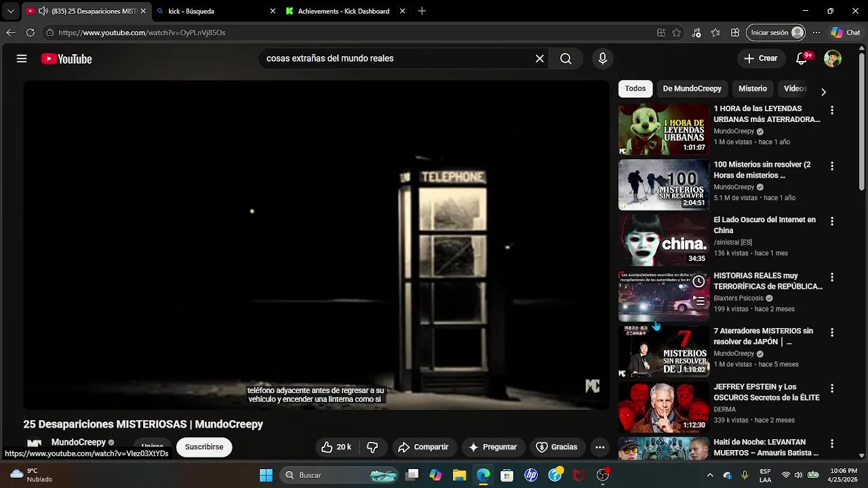868x488 pixels.
Task: Open the Windows Start menu
Action: (x=266, y=475)
